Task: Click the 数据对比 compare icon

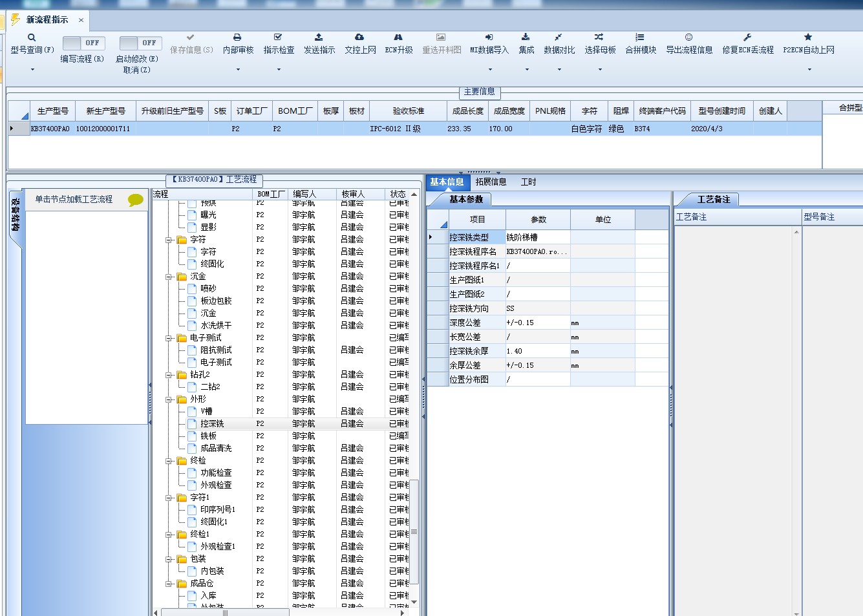Action: [x=559, y=37]
